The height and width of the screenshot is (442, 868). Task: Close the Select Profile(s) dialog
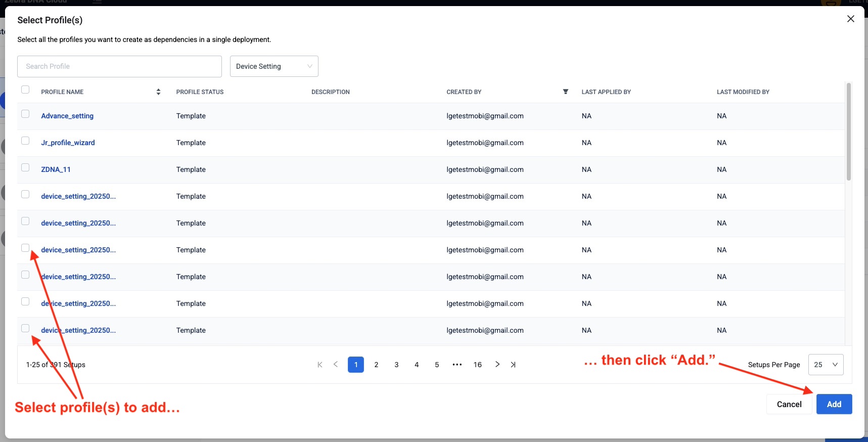[x=850, y=19]
